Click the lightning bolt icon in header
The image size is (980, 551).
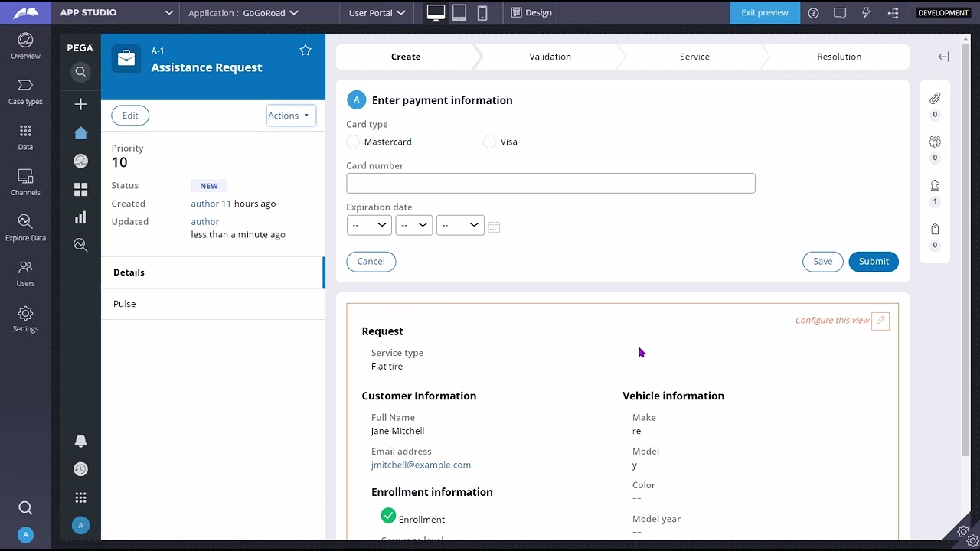click(866, 13)
